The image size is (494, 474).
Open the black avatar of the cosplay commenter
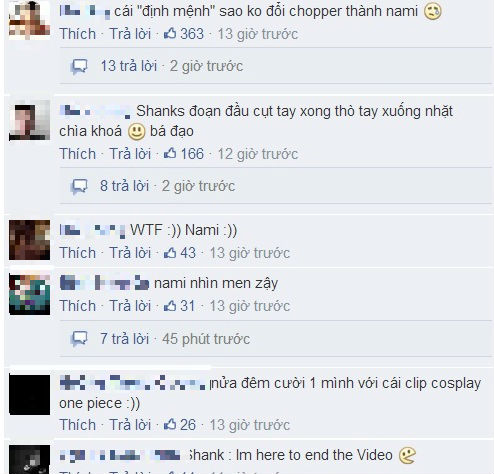[x=29, y=395]
